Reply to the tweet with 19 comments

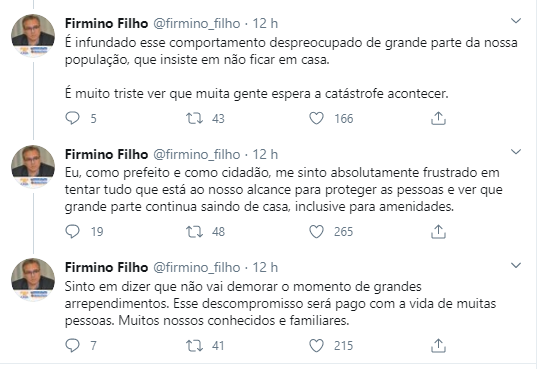pyautogui.click(x=72, y=232)
